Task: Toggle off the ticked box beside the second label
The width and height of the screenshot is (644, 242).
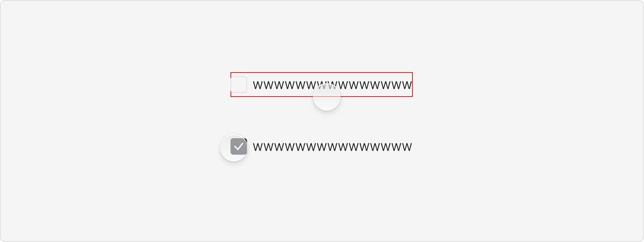Action: point(239,146)
